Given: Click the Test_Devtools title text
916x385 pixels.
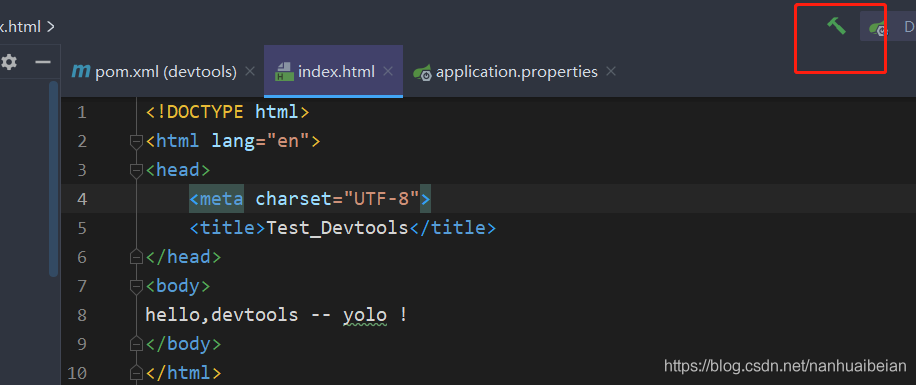Looking at the screenshot, I should 337,228.
